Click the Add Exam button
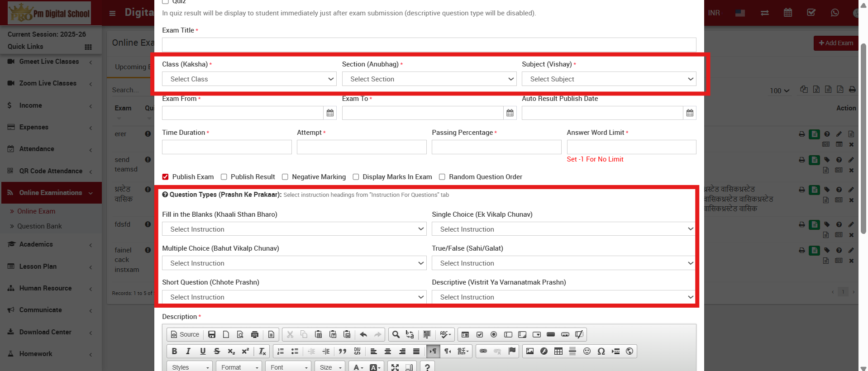Image resolution: width=868 pixels, height=371 pixels. point(835,43)
